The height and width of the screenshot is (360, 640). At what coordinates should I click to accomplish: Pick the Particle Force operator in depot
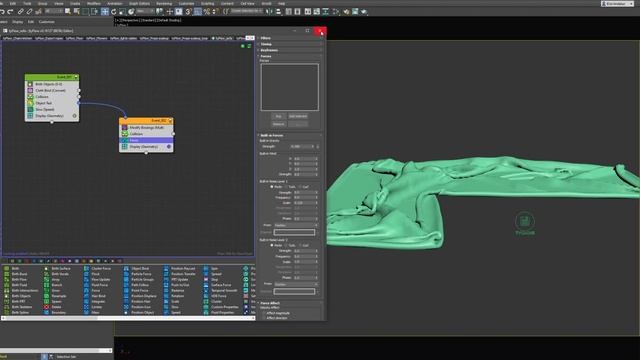click(142, 274)
